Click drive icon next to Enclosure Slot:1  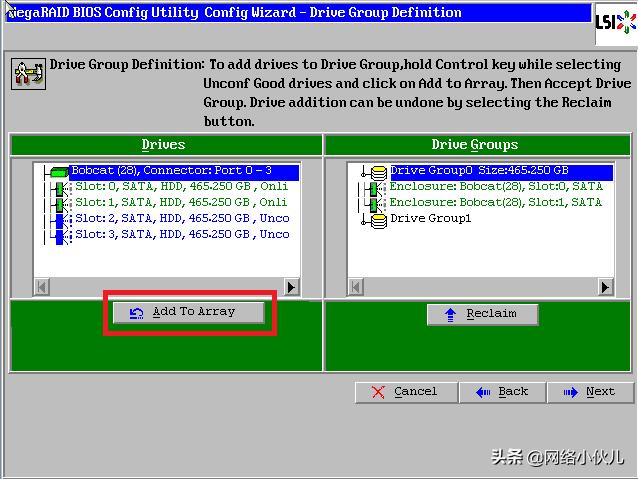point(378,205)
